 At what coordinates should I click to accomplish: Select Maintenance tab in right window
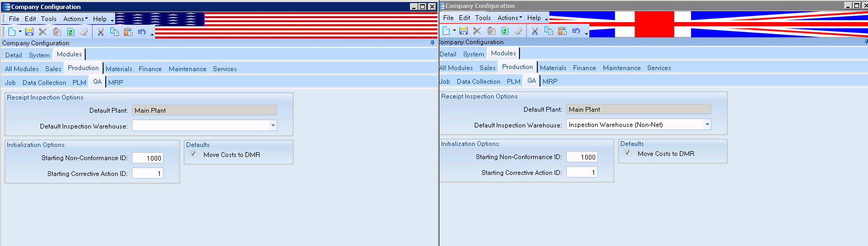coord(622,67)
